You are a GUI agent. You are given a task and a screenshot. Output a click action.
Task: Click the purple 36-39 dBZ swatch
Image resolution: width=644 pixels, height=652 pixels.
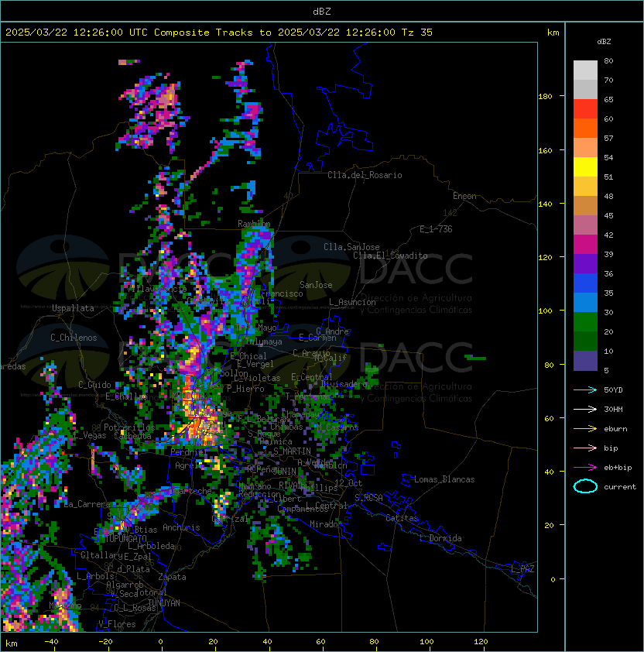coord(585,263)
